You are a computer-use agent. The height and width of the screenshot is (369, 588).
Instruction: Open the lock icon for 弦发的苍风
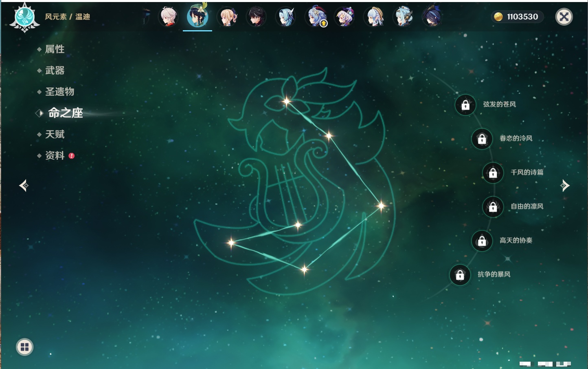click(x=465, y=105)
